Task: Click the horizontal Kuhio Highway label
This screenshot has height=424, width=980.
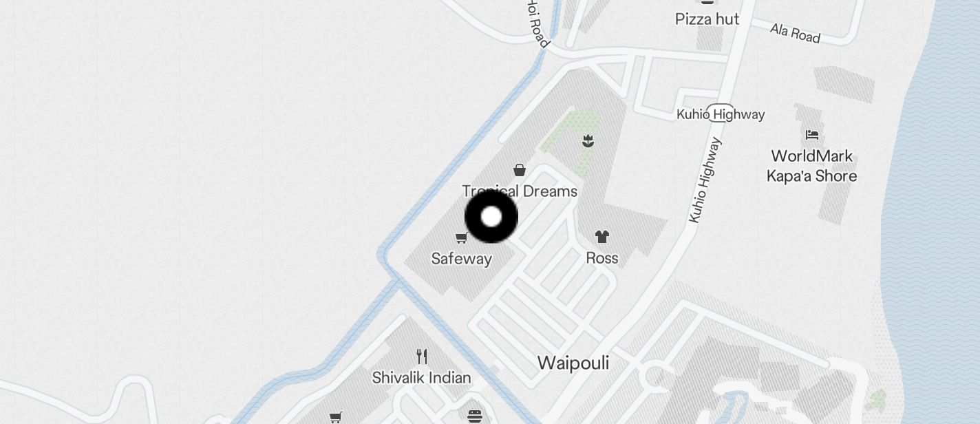Action: (721, 114)
